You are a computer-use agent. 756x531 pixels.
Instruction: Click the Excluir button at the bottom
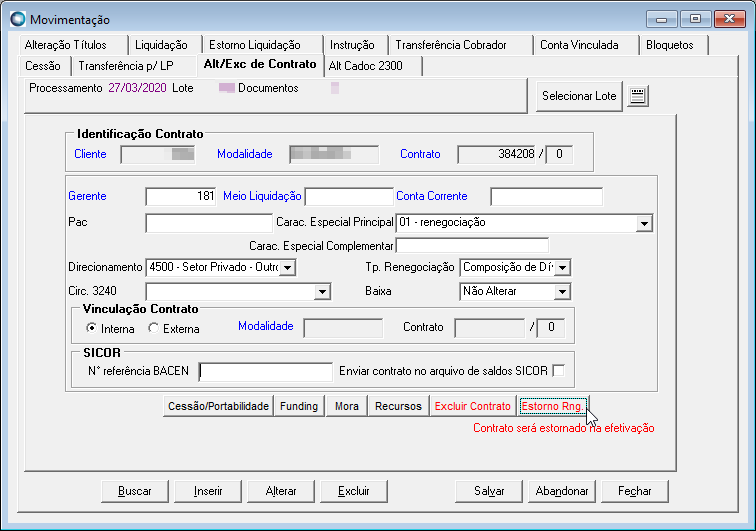[x=353, y=491]
